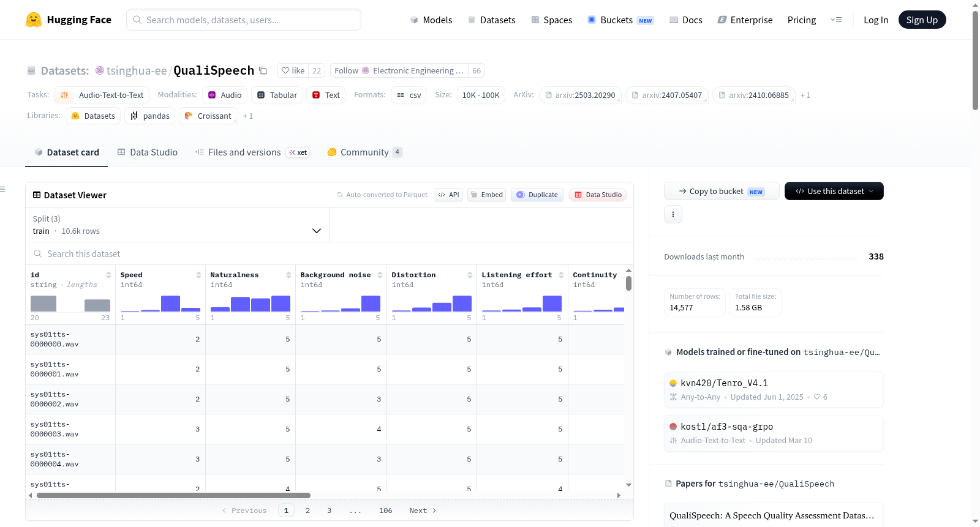The height and width of the screenshot is (527, 980).
Task: Open the kvn420/Tenro_V4.1 model card
Action: click(x=774, y=389)
